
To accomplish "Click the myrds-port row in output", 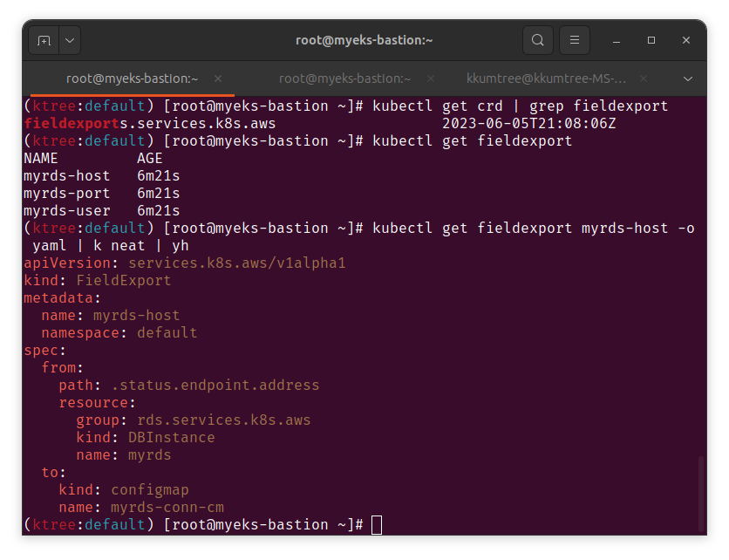I will (x=102, y=193).
